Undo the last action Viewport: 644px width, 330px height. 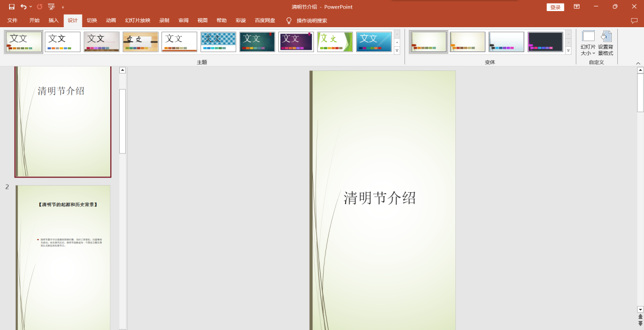24,7
